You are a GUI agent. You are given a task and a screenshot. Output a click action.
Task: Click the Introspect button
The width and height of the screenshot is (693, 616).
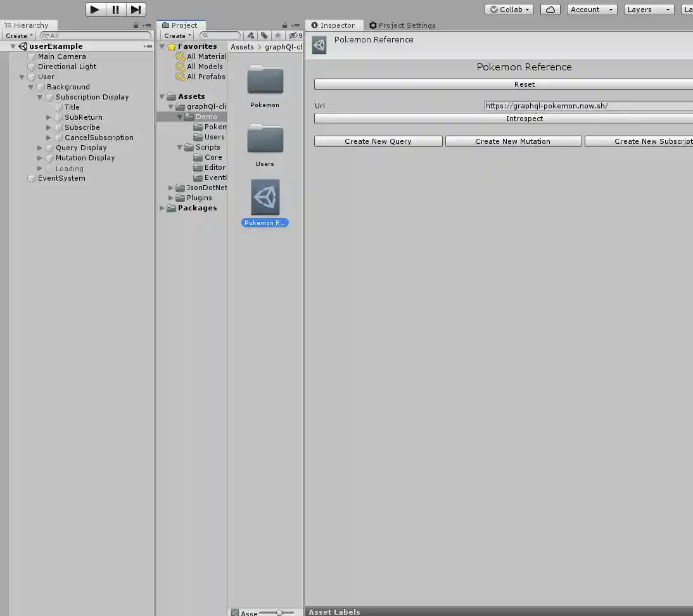click(524, 119)
